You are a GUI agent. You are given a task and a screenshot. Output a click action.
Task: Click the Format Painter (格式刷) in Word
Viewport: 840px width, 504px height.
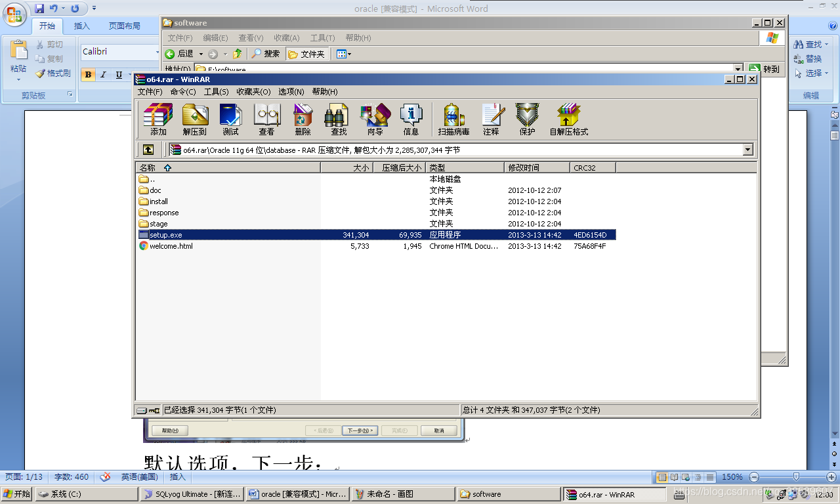click(x=53, y=73)
